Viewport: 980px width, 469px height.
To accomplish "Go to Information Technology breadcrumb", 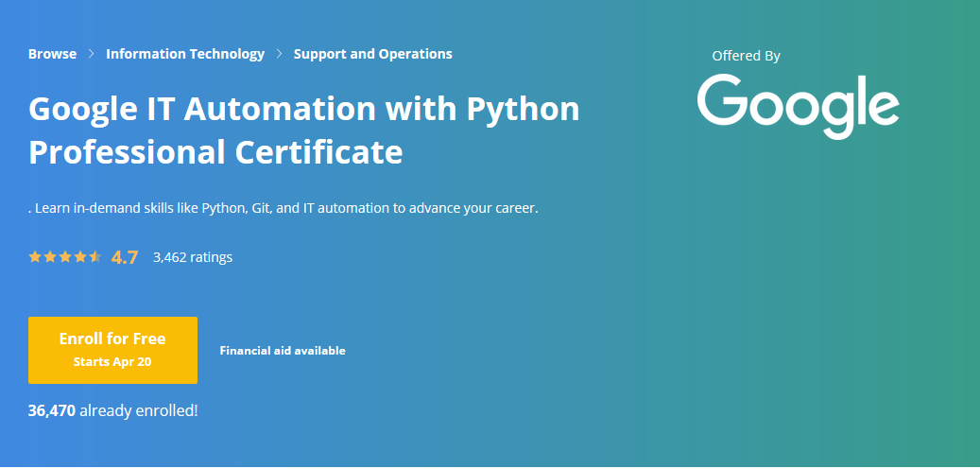I will (x=185, y=54).
